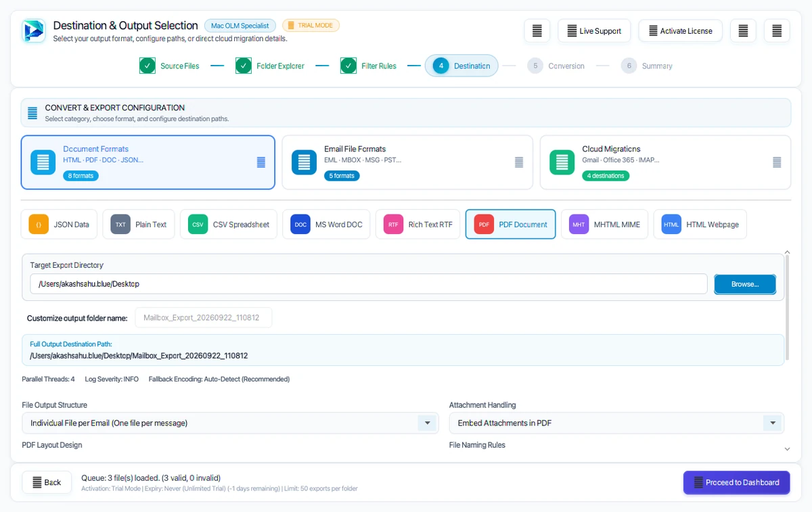The image size is (812, 512).
Task: Browse for the target export directory
Action: (745, 284)
